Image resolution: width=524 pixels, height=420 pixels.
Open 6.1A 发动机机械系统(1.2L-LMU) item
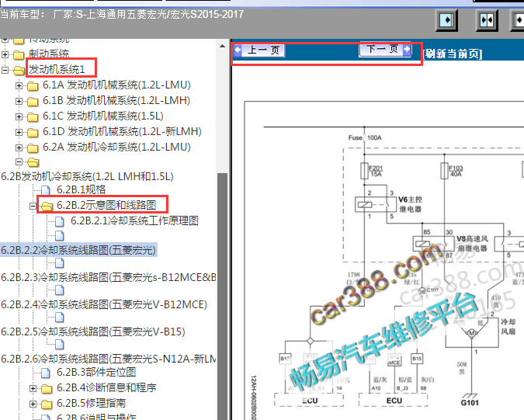[116, 85]
